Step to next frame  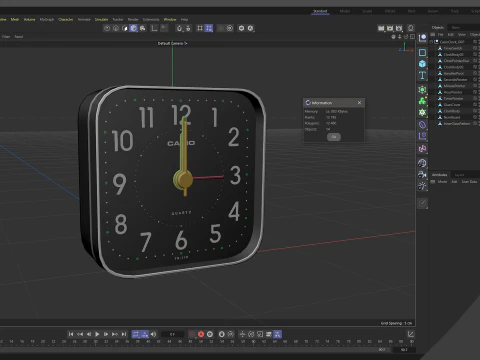pyautogui.click(x=106, y=334)
